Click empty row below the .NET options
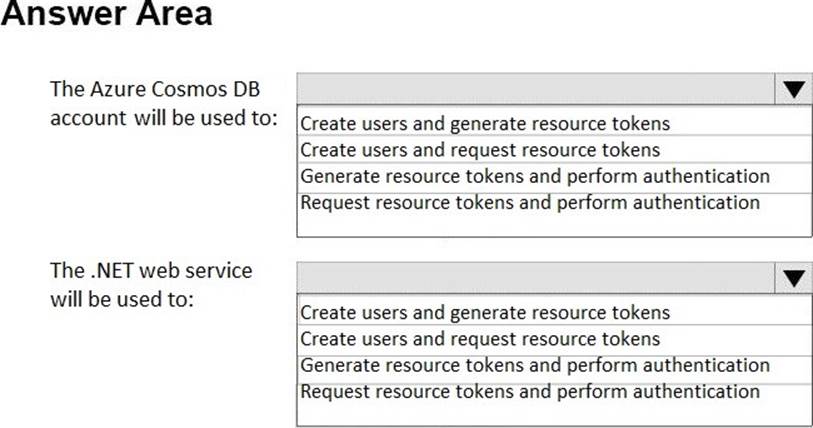This screenshot has width=813, height=428. [x=555, y=413]
